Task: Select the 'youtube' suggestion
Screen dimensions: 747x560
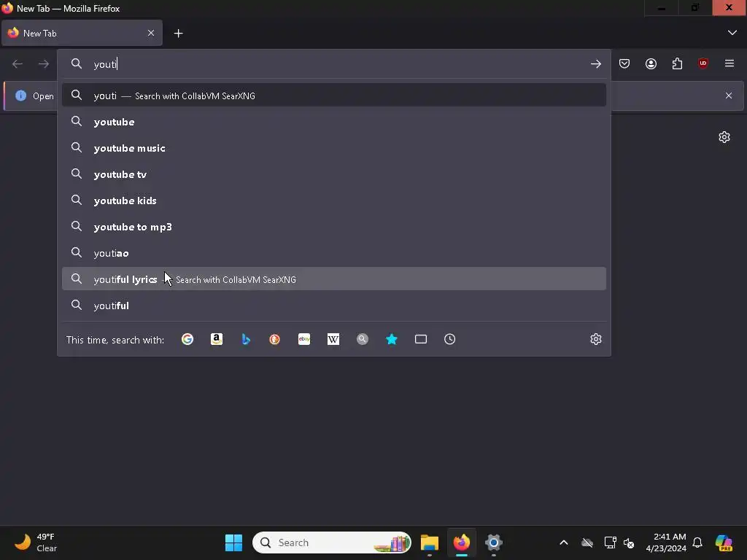Action: [x=334, y=122]
